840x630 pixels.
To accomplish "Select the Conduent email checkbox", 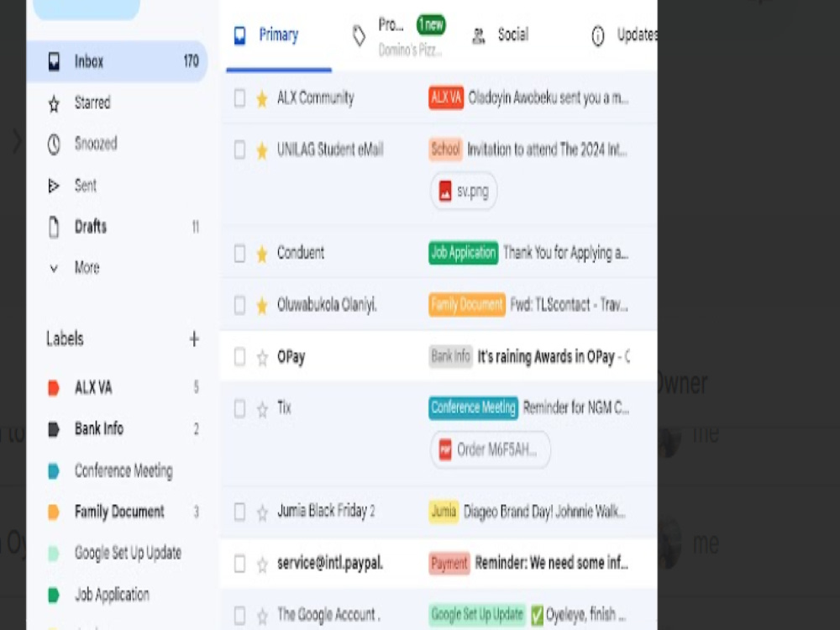I will click(x=239, y=253).
